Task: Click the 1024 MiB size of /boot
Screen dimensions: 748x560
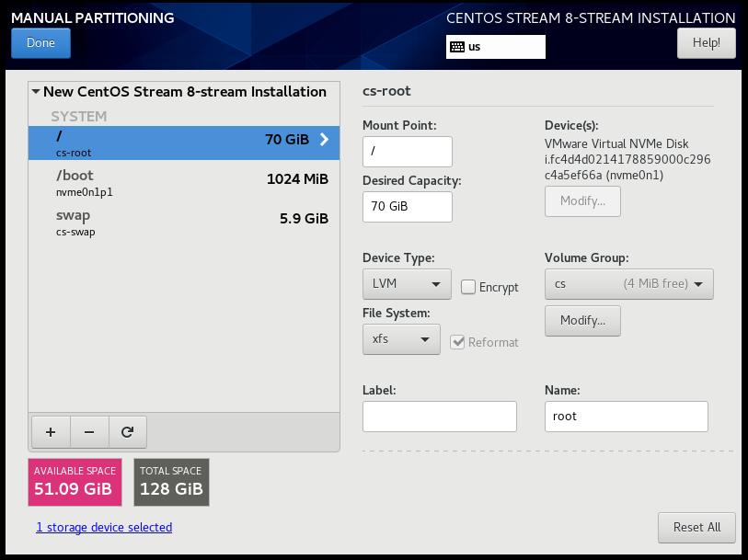Action: click(x=298, y=179)
